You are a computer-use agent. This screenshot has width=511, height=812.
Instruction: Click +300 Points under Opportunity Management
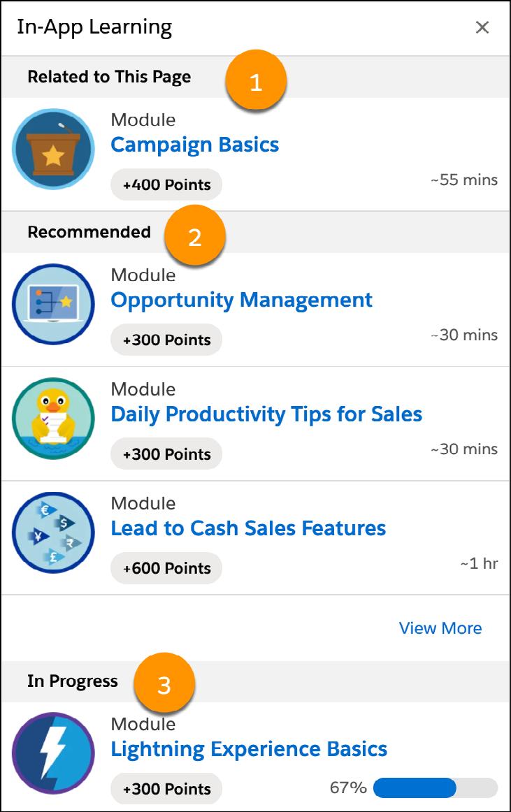pos(166,340)
